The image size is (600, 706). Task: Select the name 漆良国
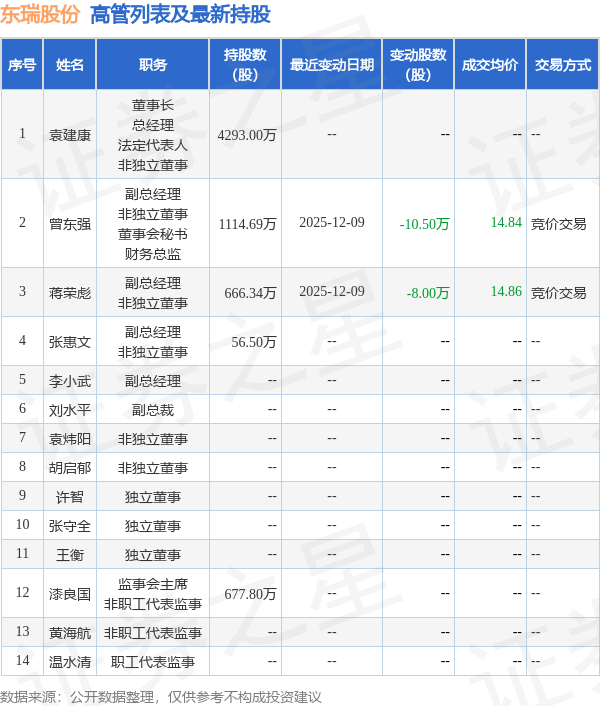click(70, 594)
